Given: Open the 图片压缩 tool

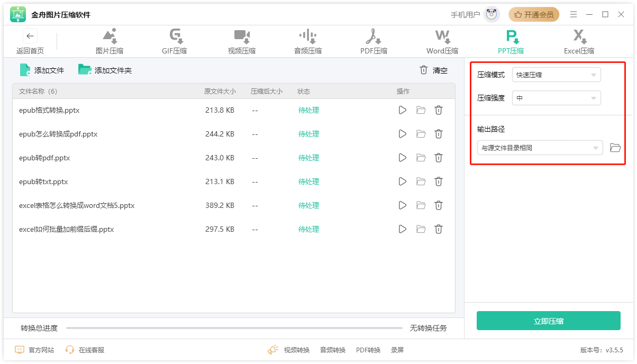Looking at the screenshot, I should click(110, 42).
